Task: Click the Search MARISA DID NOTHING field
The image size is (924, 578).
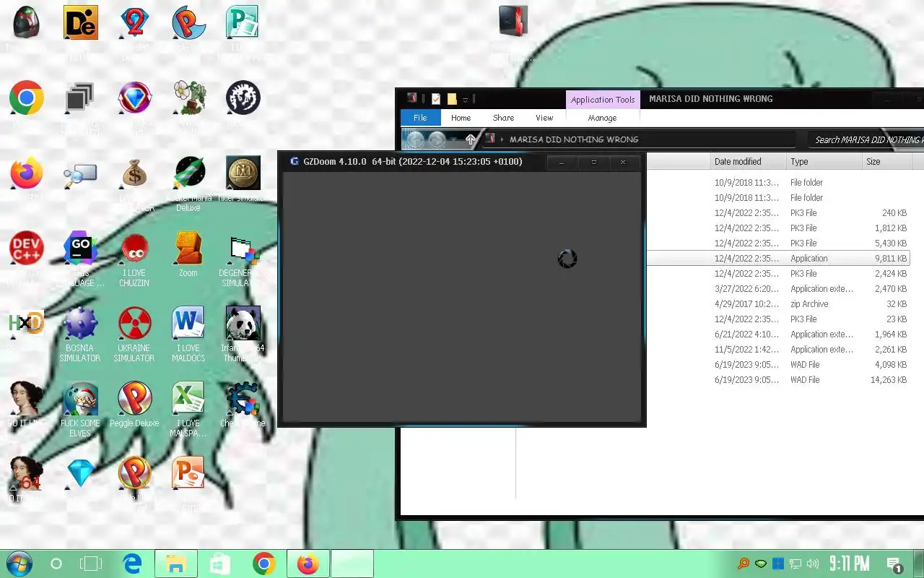Action: coord(866,139)
